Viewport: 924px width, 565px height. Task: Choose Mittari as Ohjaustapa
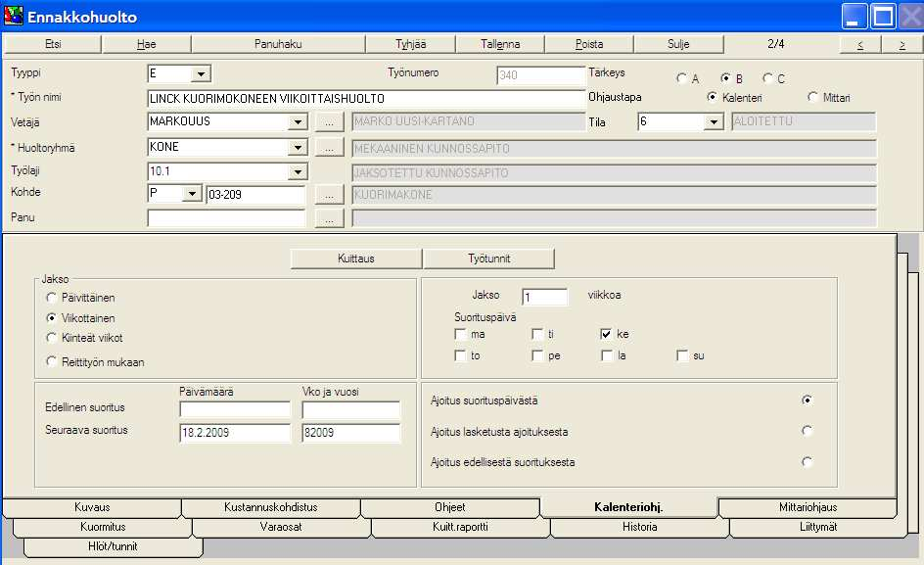tap(812, 97)
